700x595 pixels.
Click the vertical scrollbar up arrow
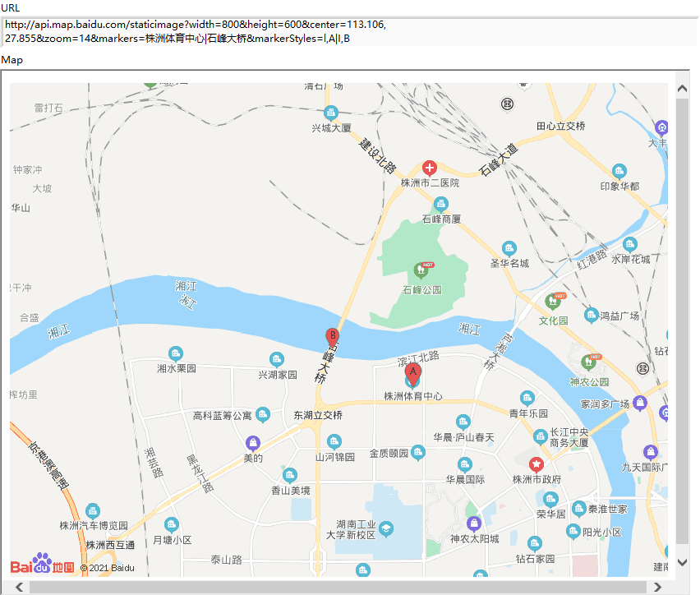[682, 89]
